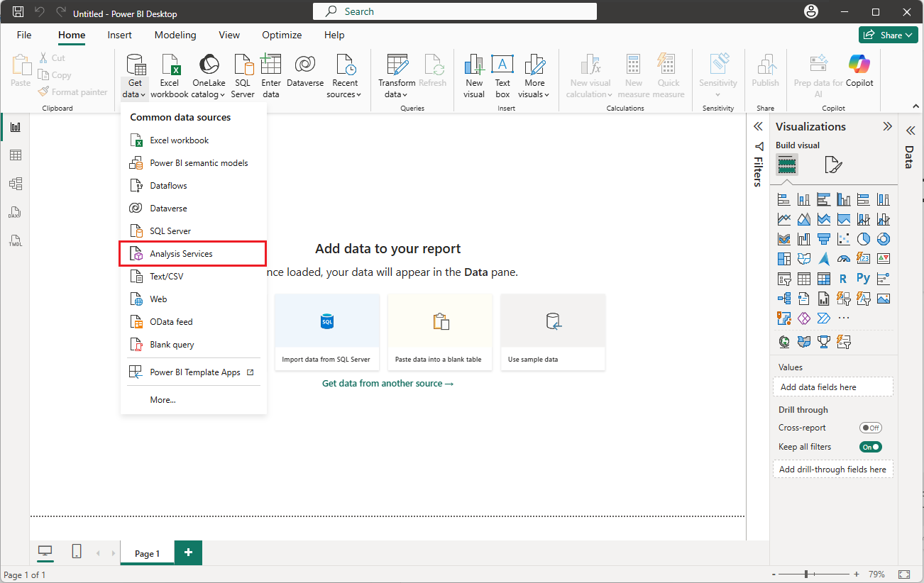924x583 pixels.
Task: Click Get more visuals ellipsis
Action: (844, 318)
